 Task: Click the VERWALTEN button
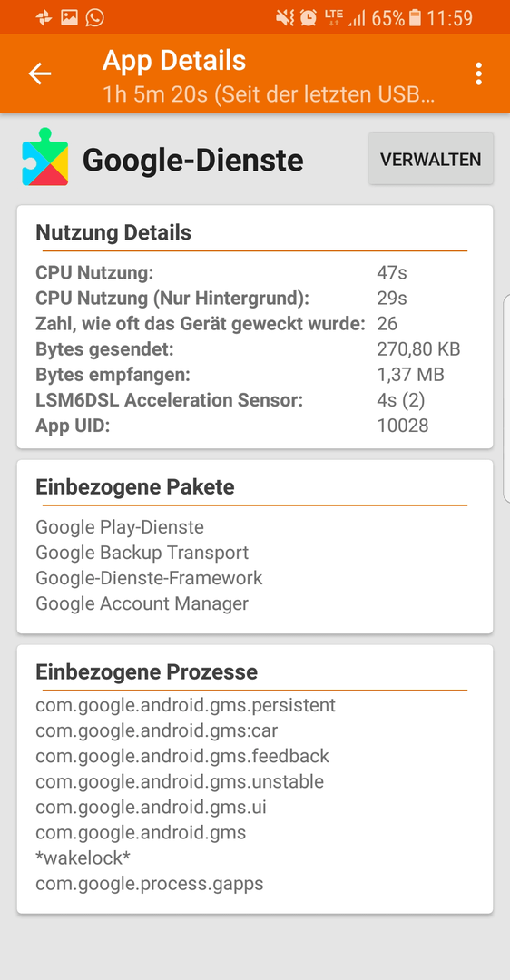pyautogui.click(x=431, y=159)
